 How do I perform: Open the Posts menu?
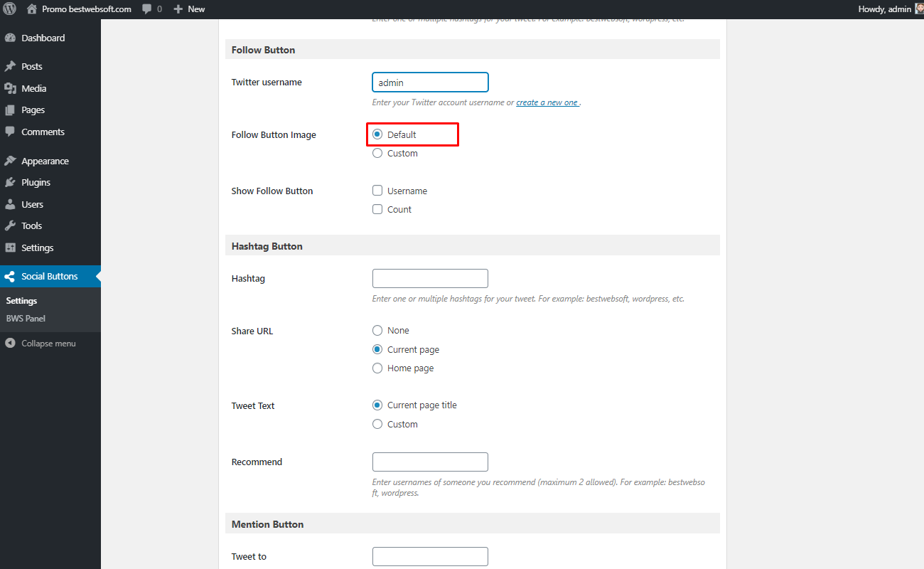50,66
